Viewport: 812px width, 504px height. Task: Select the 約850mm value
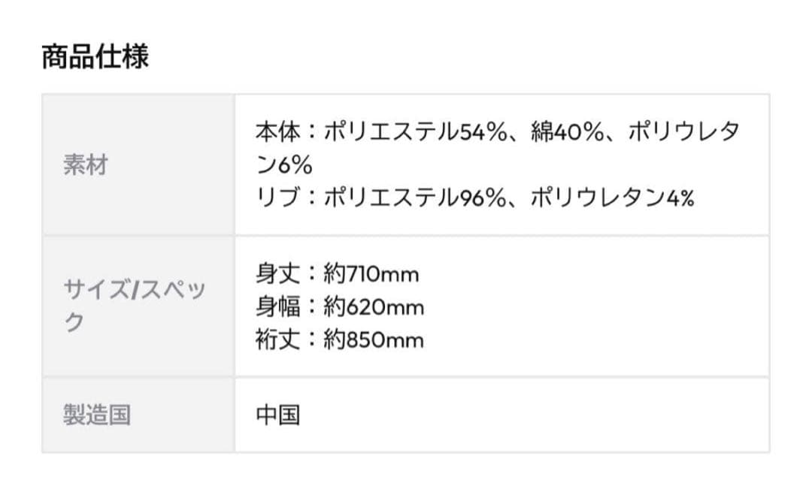coord(374,340)
